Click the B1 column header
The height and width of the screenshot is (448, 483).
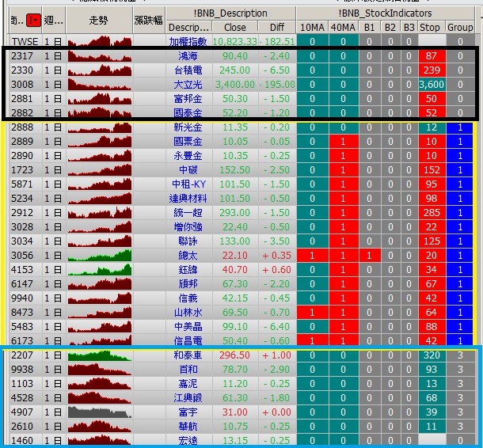pos(369,27)
